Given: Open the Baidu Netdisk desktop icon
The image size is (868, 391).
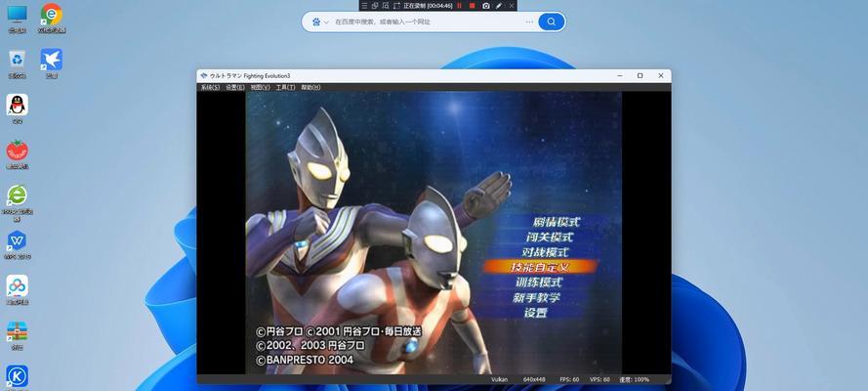Looking at the screenshot, I should pyautogui.click(x=18, y=290).
